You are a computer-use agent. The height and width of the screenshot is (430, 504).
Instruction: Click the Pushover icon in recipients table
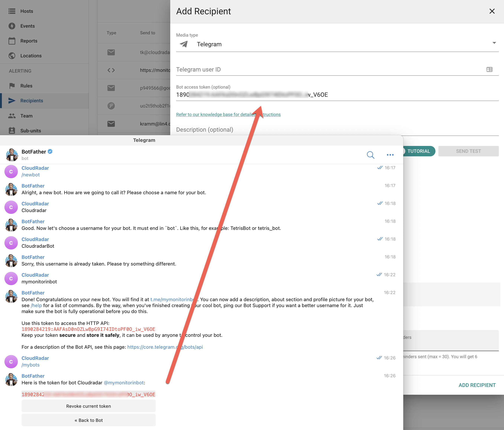click(x=111, y=106)
